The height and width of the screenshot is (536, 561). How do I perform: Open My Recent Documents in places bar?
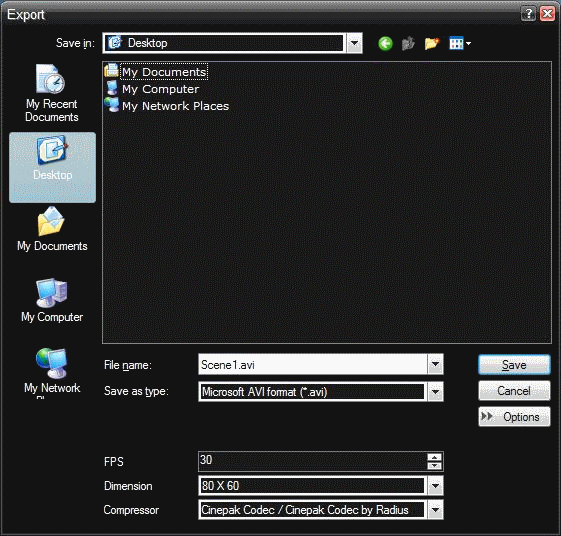point(52,93)
